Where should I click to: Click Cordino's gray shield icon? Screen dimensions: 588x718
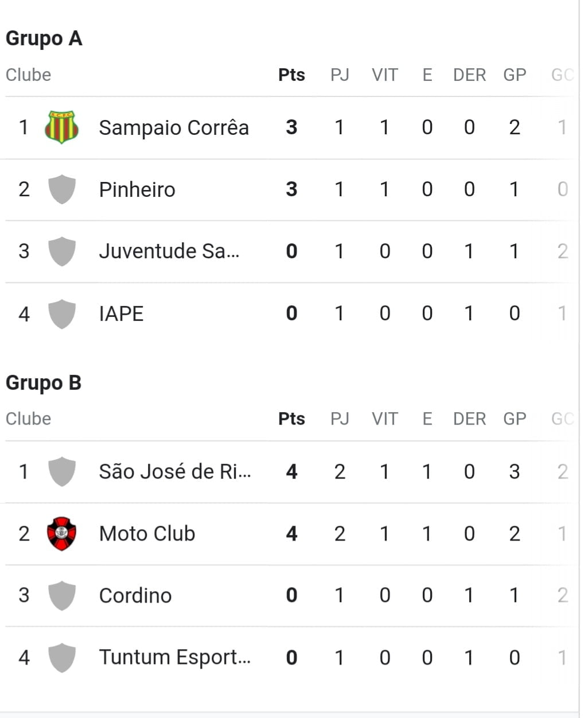[x=61, y=596]
